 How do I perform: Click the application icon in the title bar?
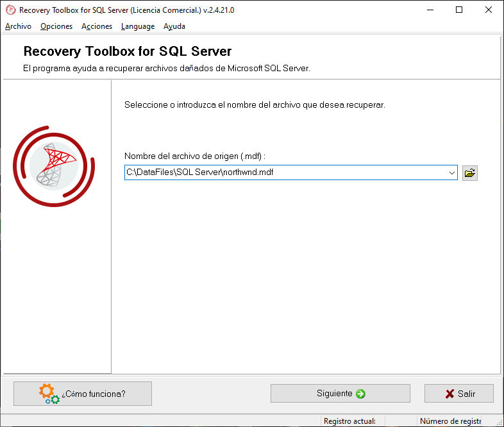click(11, 10)
